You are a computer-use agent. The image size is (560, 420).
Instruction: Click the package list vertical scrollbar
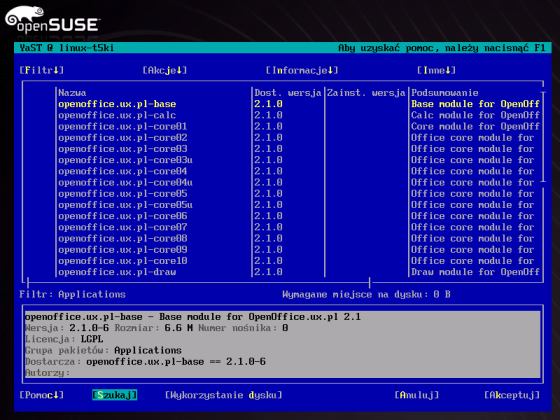tap(543, 137)
